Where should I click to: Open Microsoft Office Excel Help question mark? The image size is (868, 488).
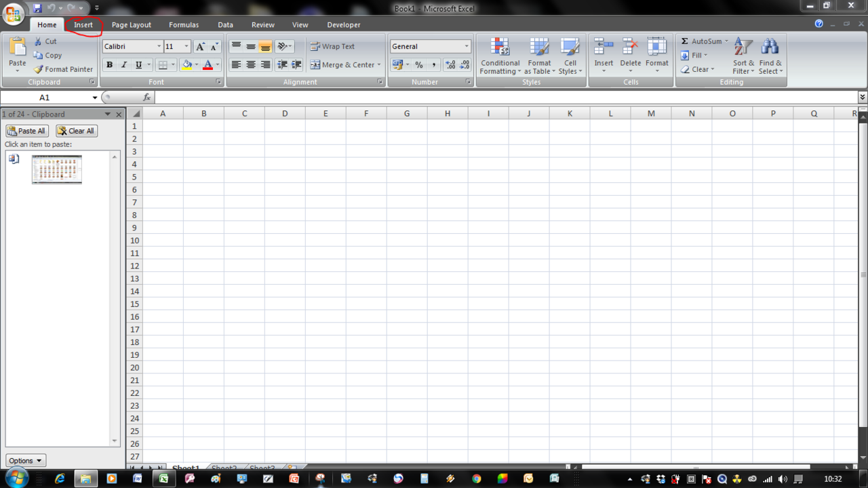[x=818, y=24]
